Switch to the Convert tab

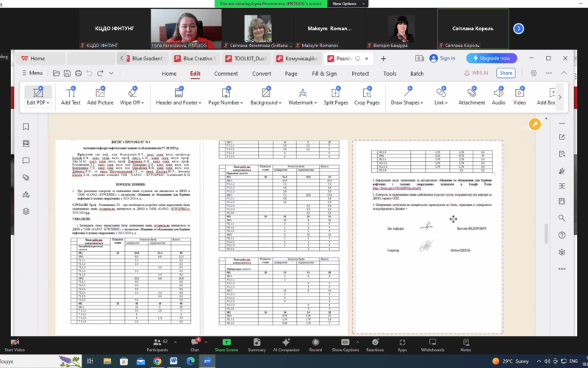[262, 74]
